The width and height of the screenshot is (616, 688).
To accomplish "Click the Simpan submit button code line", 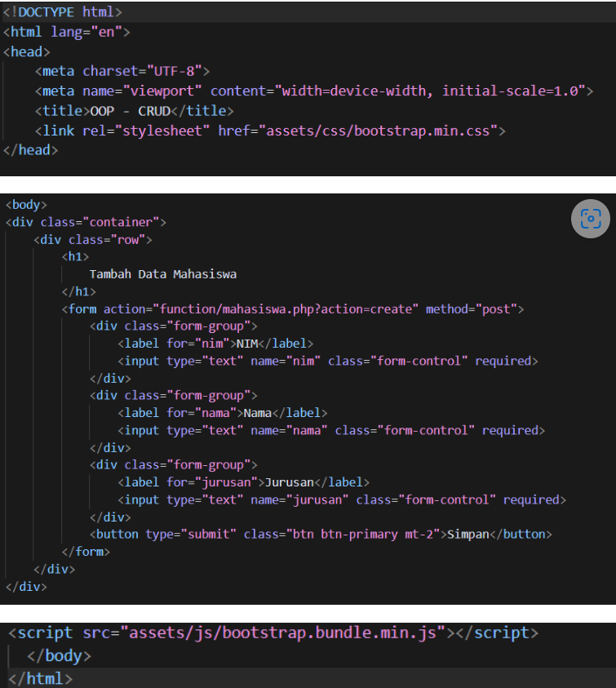I will tap(323, 535).
